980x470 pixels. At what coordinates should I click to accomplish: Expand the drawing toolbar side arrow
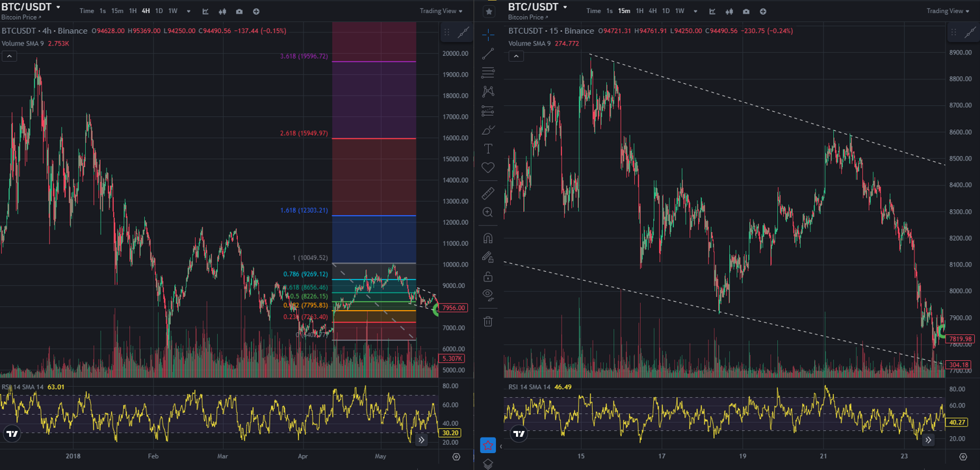click(x=500, y=447)
